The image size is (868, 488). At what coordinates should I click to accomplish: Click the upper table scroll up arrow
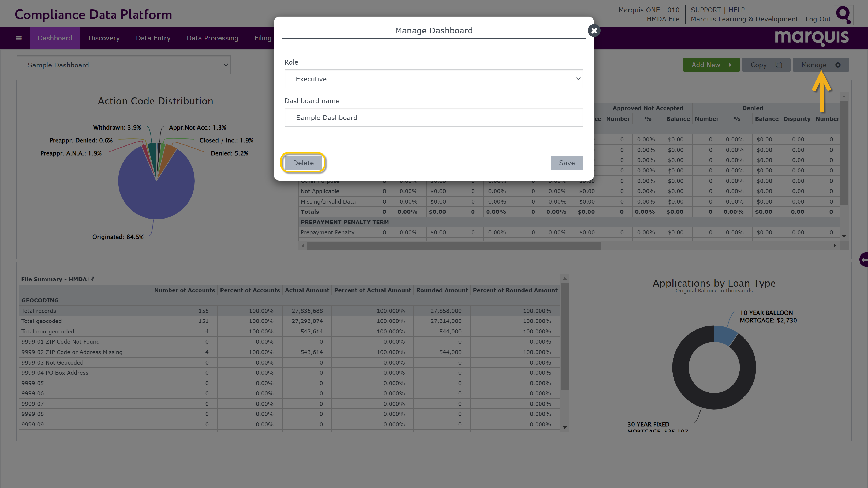[x=844, y=97]
